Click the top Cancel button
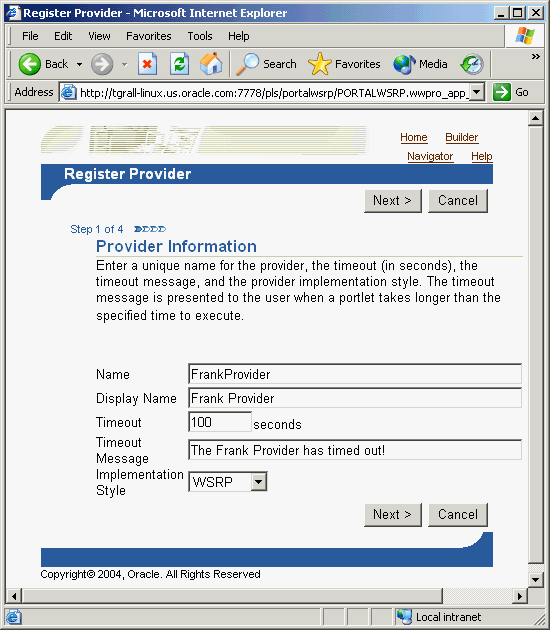This screenshot has width=550, height=630. coord(458,200)
